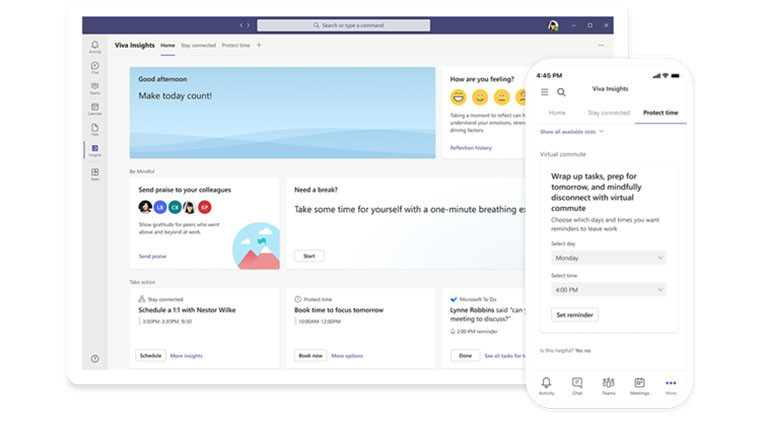Click the Set reminder button

pyautogui.click(x=574, y=315)
